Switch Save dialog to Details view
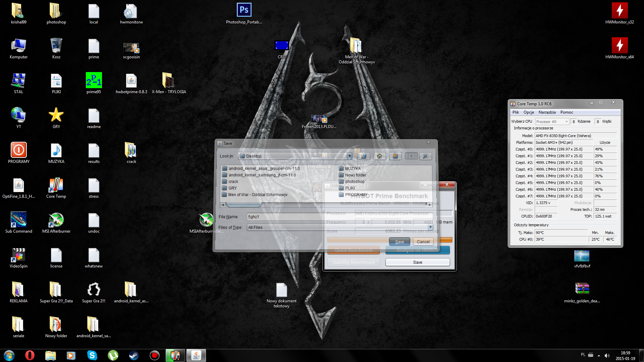This screenshot has height=362, width=644. (x=425, y=156)
